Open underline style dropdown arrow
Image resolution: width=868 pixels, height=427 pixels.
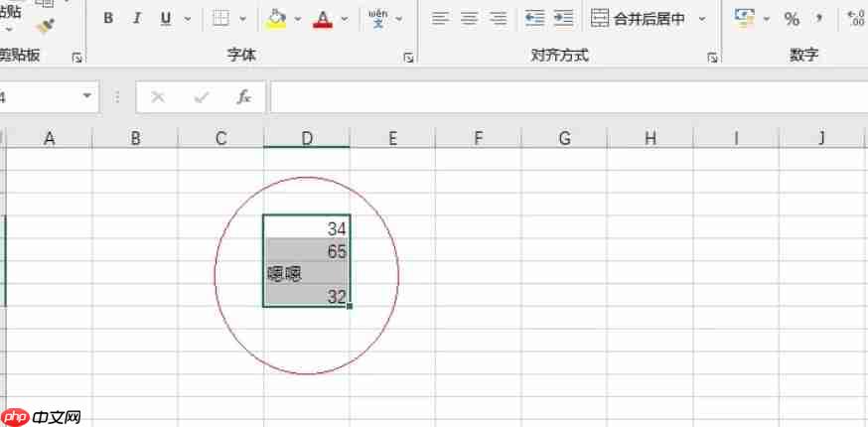[187, 19]
